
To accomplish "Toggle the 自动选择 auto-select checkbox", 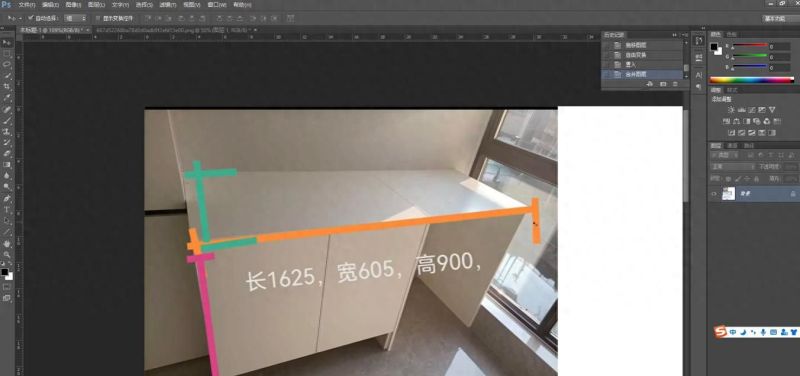I will coord(31,18).
